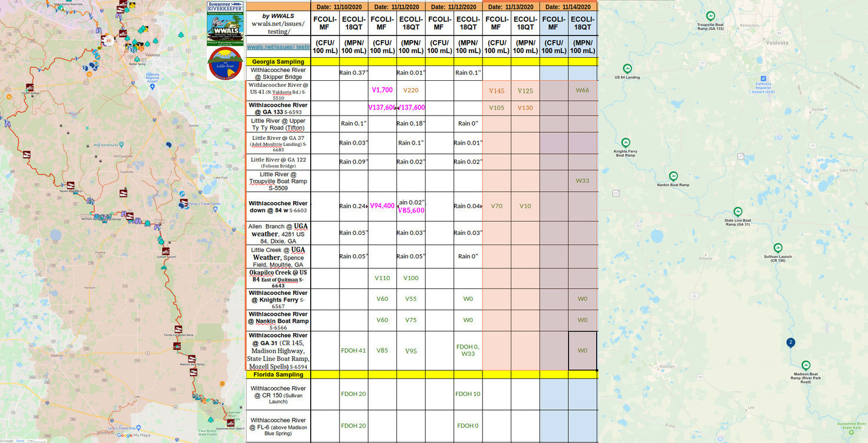This screenshot has height=443, width=868.
Task: Select the green Sullivan Launch (CR 150) pin
Action: 778,248
